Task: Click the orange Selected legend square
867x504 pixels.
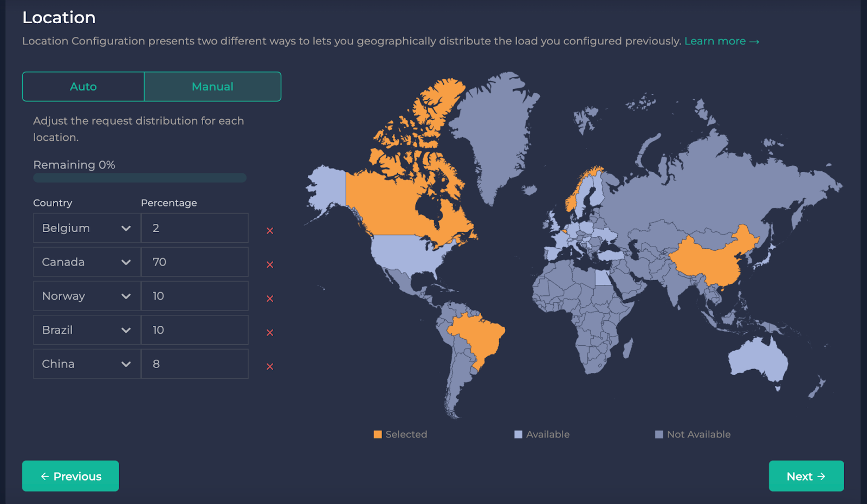Action: pyautogui.click(x=378, y=434)
